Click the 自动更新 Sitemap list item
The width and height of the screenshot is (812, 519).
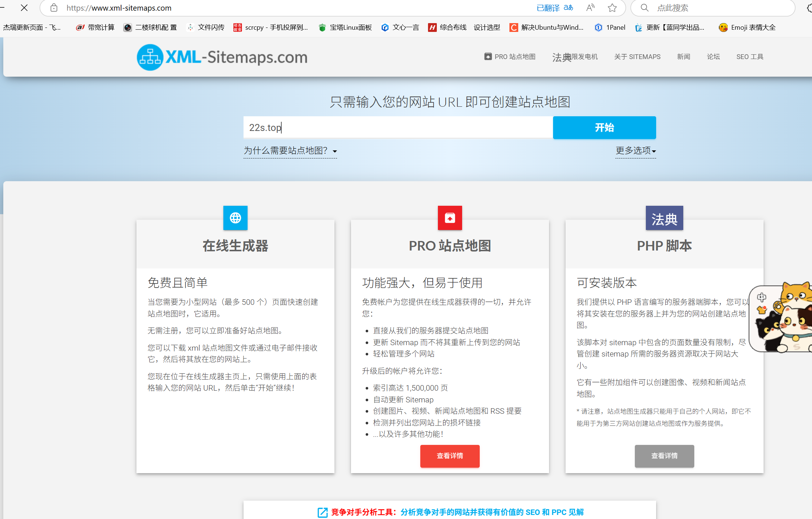tap(403, 400)
